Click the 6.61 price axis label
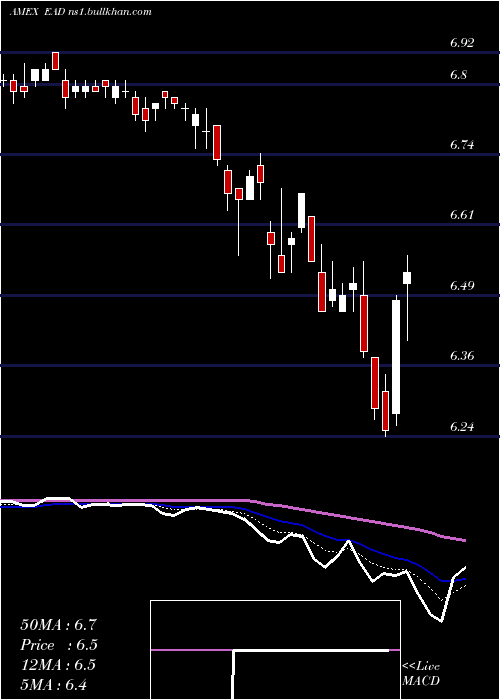 pos(462,215)
